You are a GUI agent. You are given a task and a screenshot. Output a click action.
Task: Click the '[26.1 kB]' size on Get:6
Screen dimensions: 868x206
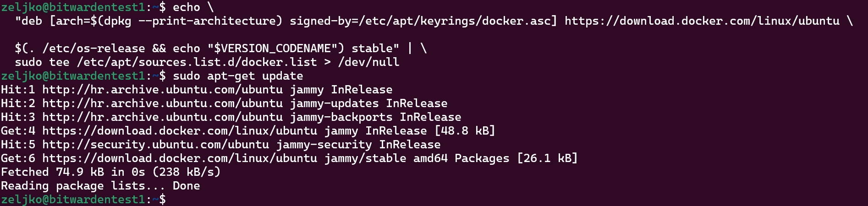547,158
